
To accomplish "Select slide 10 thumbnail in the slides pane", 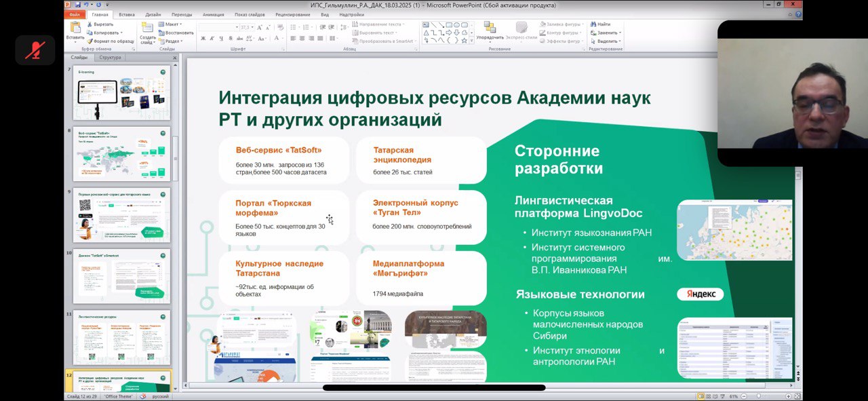I will pos(122,277).
